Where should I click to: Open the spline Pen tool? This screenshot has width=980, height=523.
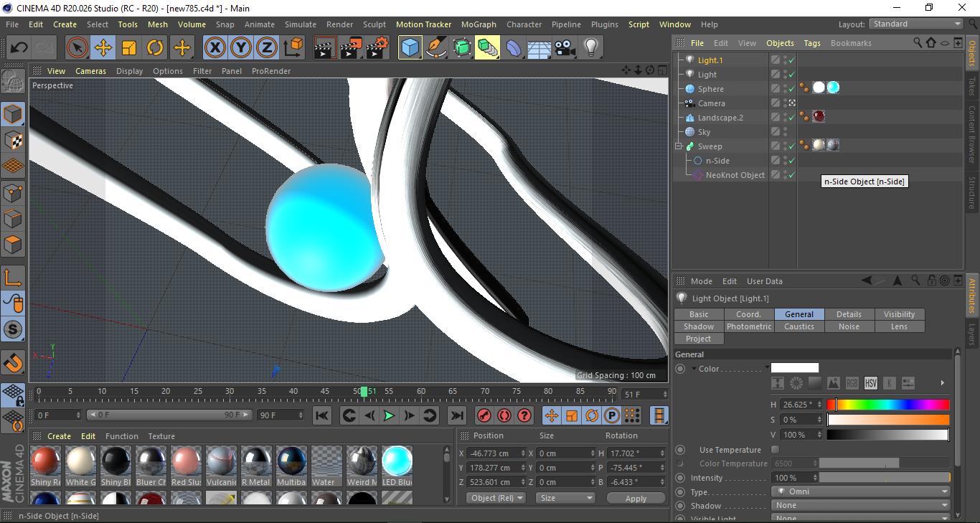436,48
